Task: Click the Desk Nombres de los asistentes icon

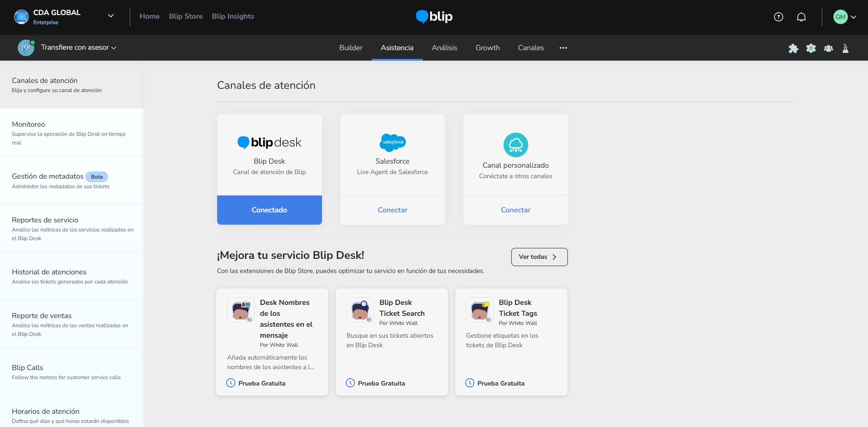Action: 241,310
